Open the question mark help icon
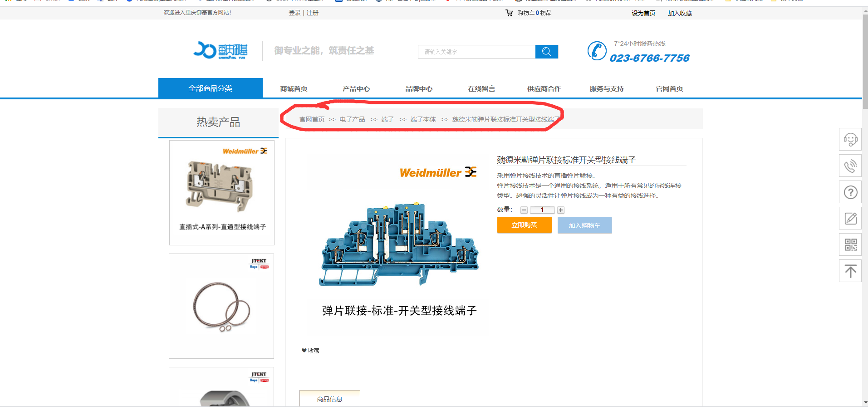 point(850,192)
